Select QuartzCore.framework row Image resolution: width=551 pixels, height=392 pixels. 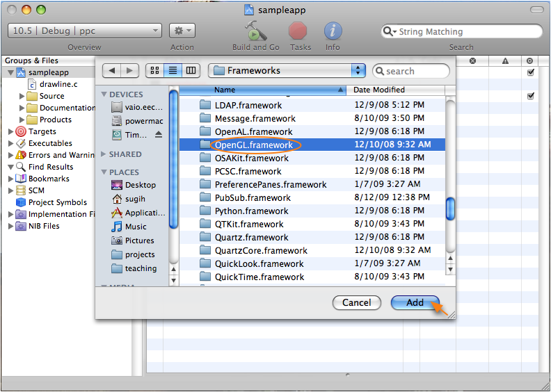[x=312, y=251]
